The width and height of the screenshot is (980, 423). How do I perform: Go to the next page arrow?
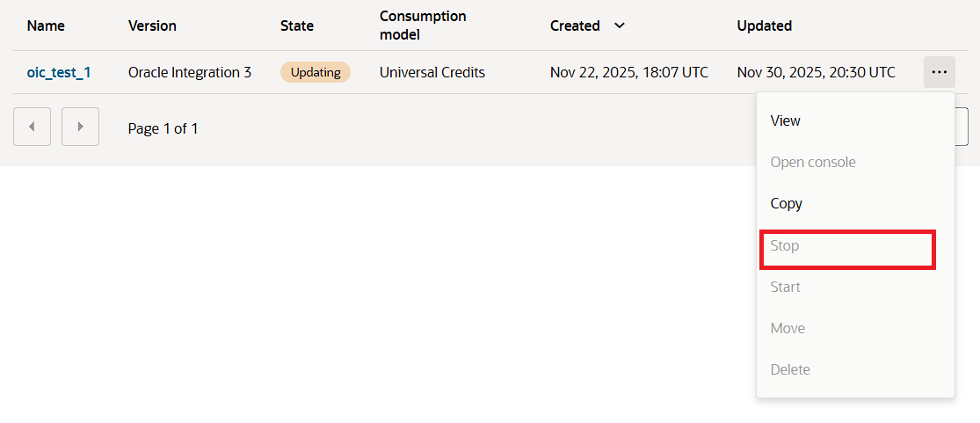pyautogui.click(x=80, y=127)
